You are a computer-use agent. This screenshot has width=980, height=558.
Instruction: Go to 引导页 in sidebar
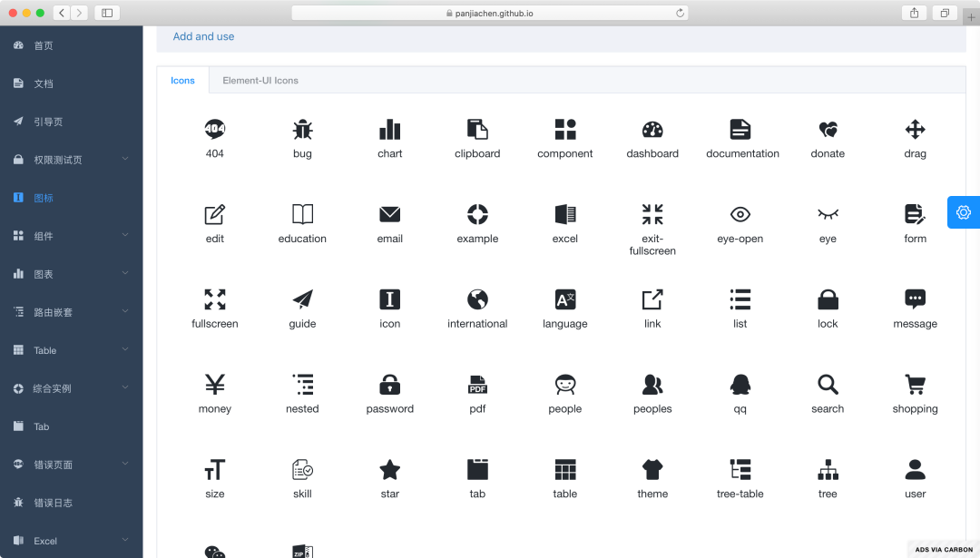coord(72,122)
